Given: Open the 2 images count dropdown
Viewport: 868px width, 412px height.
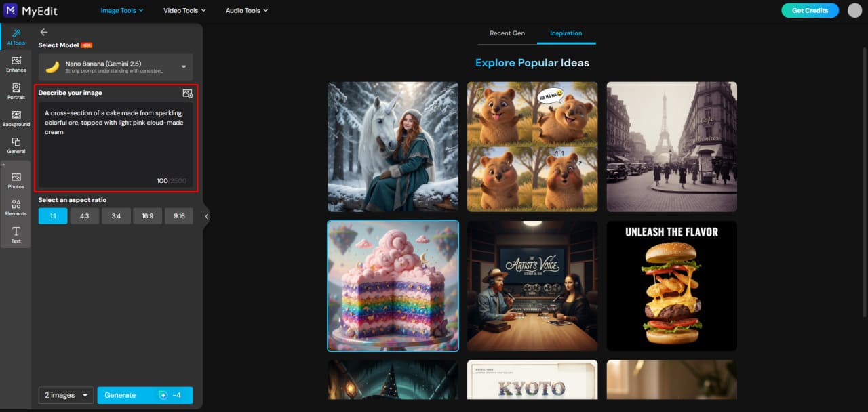Looking at the screenshot, I should [x=66, y=395].
